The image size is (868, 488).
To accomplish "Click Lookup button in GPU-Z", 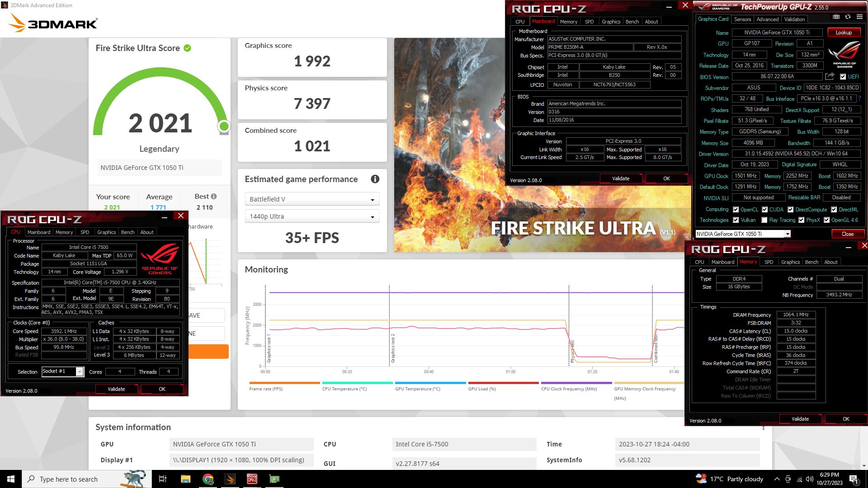I will (844, 33).
